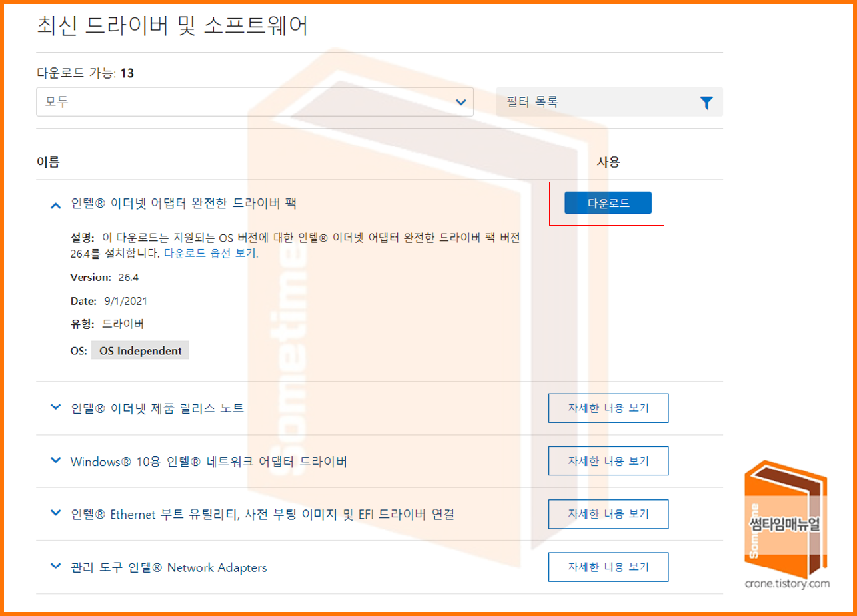Expand 인텔 Ethernet 부트 유틸리티 row

(x=55, y=513)
